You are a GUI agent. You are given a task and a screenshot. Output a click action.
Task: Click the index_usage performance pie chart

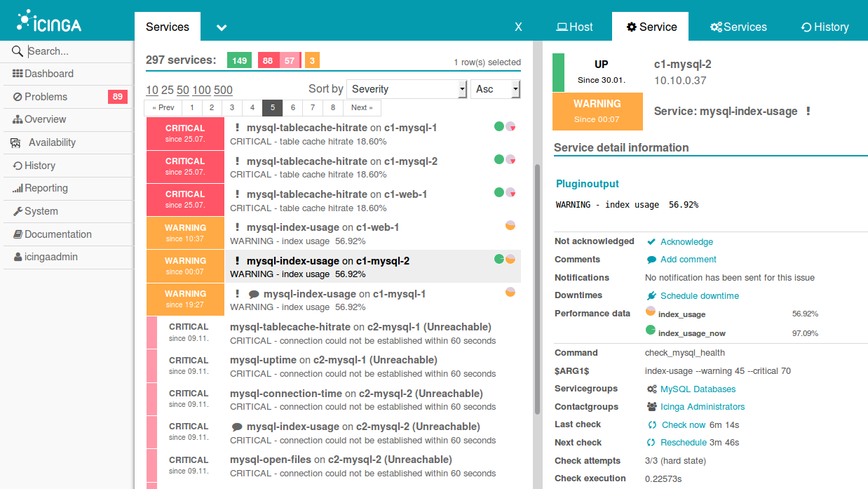point(651,312)
